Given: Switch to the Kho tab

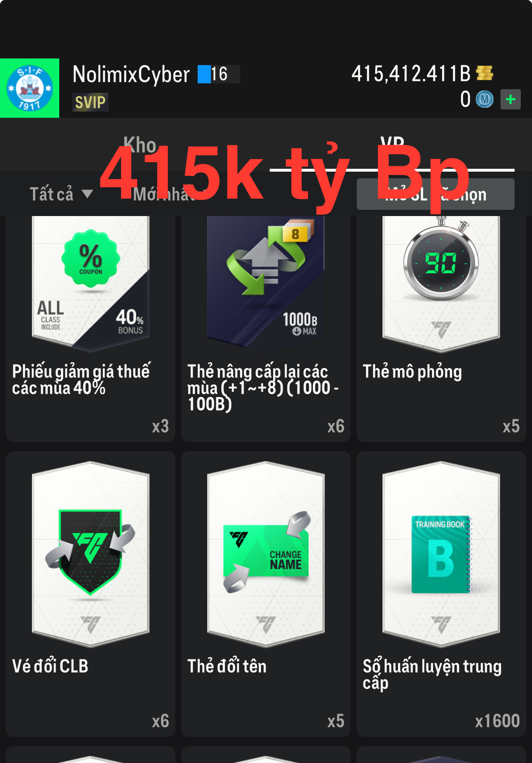Looking at the screenshot, I should click(x=140, y=145).
